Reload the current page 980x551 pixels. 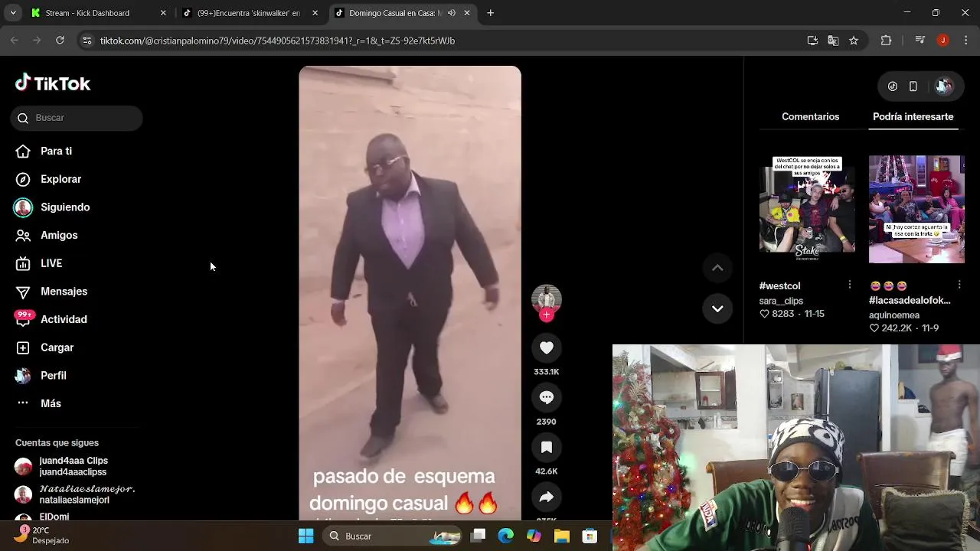[60, 41]
